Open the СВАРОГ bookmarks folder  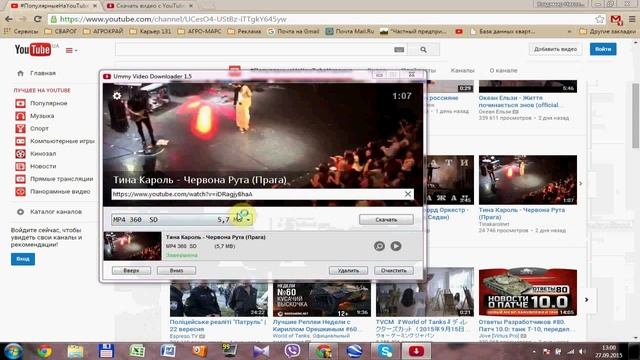pyautogui.click(x=60, y=31)
